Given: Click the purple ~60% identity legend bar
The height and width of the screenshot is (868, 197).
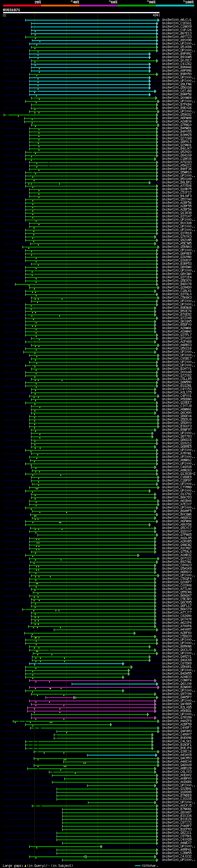Looking at the screenshot, I should (x=99, y=6).
